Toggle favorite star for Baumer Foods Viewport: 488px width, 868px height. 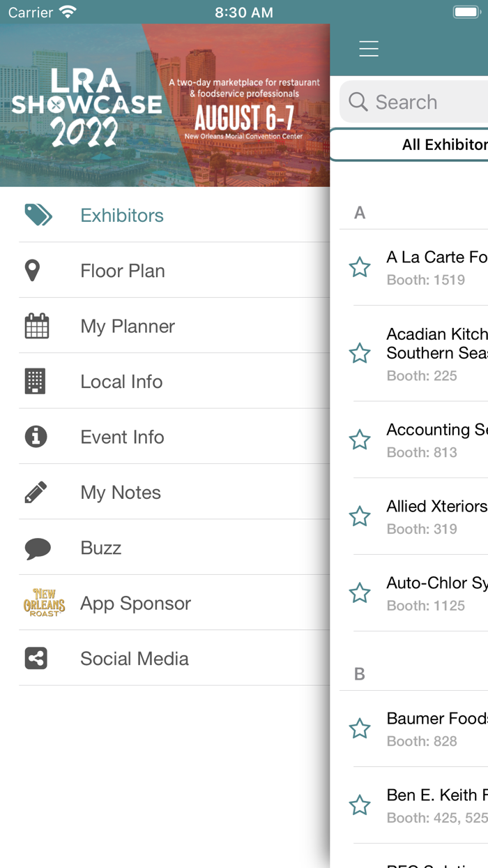[360, 728]
